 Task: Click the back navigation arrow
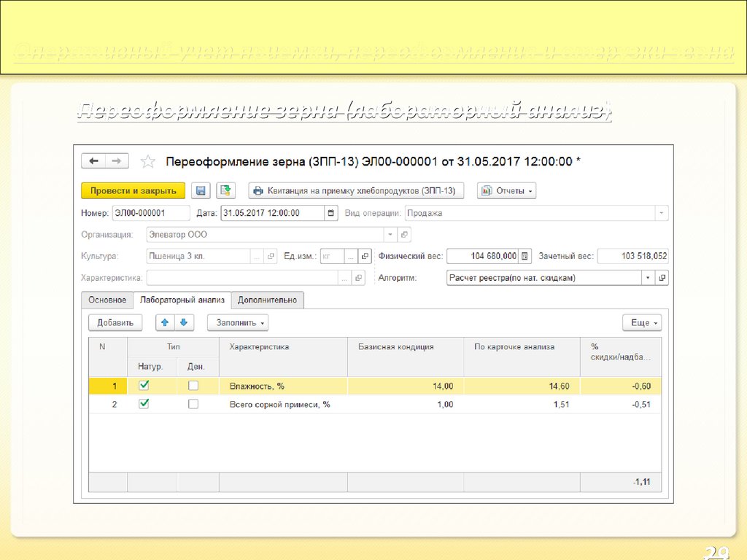pyautogui.click(x=94, y=161)
